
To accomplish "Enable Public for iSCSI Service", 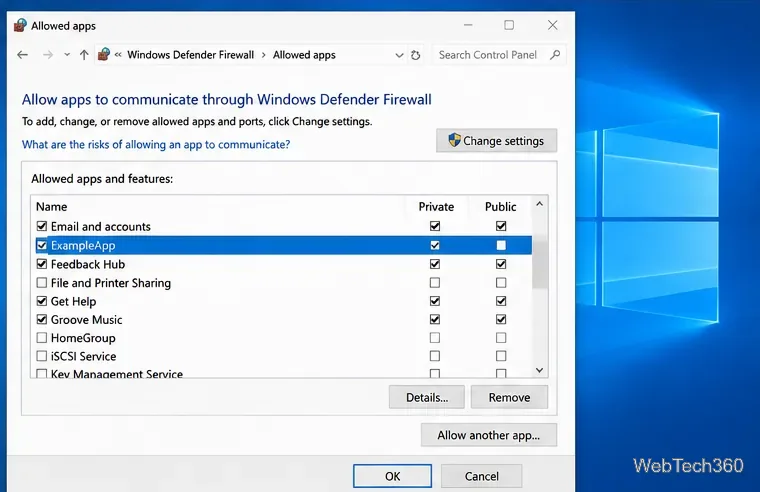I will [501, 356].
